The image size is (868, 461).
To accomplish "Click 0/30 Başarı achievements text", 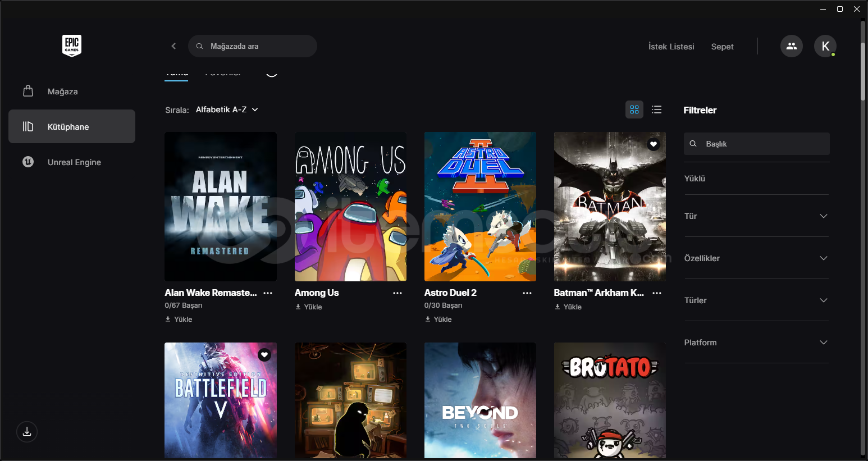I will pyautogui.click(x=444, y=305).
